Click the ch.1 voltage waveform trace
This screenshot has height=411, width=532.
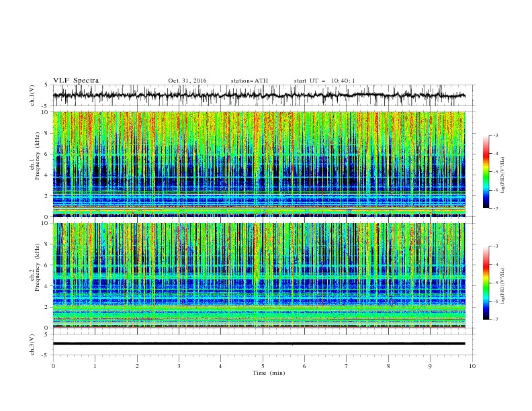[259, 95]
